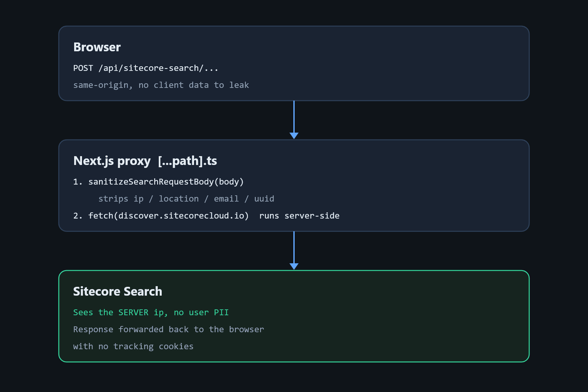Click the 'Browser' heading
Screen dimensions: 588x392
point(97,47)
